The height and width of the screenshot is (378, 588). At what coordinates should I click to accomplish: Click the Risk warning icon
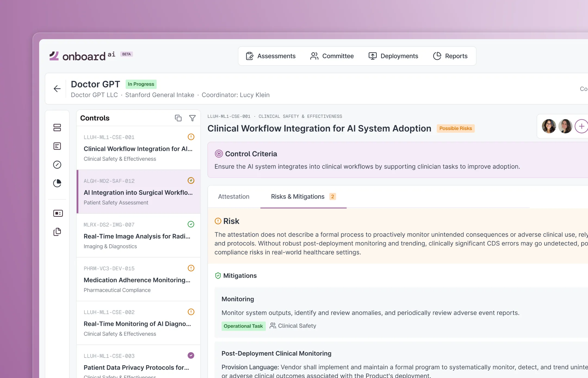218,221
